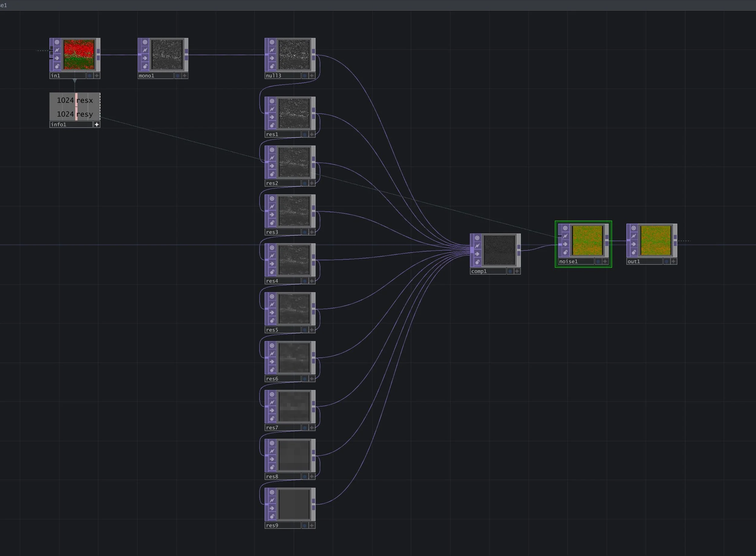Click the lightning icon on mono1
This screenshot has height=556, width=756.
pos(145,50)
